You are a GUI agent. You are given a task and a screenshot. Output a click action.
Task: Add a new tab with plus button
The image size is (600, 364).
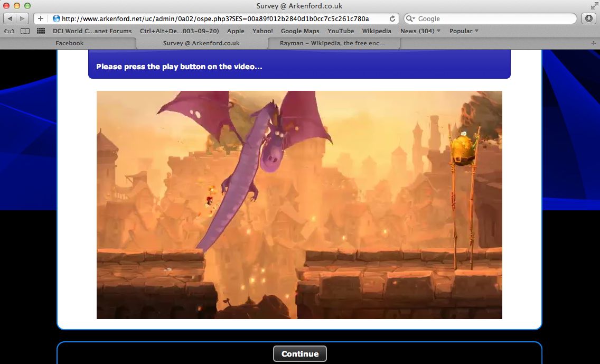(x=594, y=43)
